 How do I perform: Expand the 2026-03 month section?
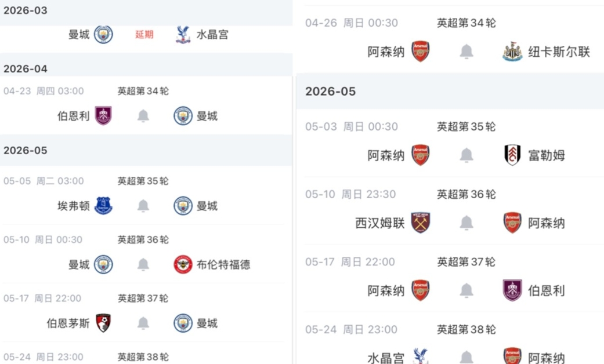click(x=26, y=10)
